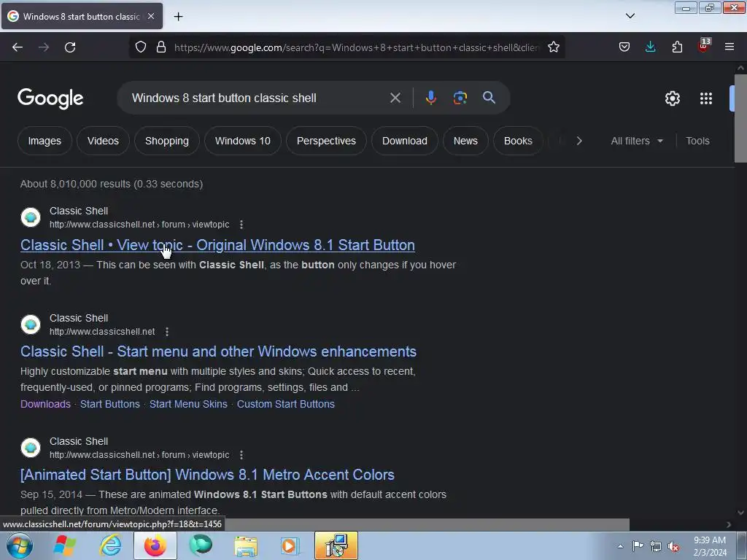Open the search Tools option
Viewport: 747px width, 560px height.
pyautogui.click(x=697, y=141)
